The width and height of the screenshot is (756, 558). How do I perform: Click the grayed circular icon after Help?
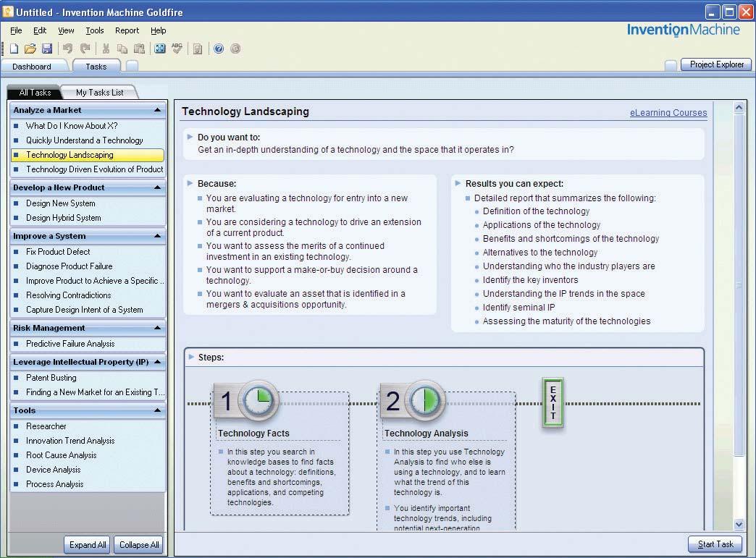click(x=235, y=48)
